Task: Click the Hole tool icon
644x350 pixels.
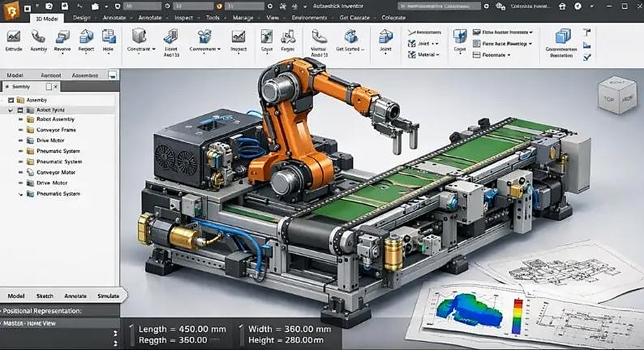Action: (x=108, y=37)
